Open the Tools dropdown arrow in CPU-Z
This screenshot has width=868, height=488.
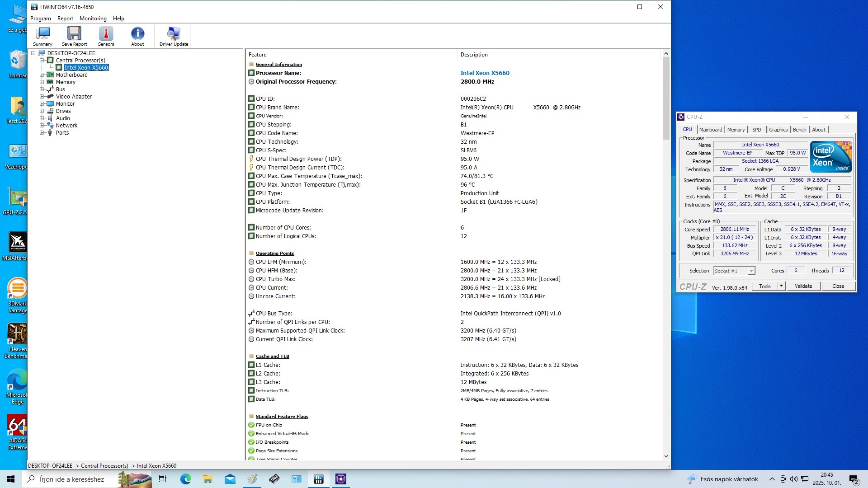[x=781, y=286]
